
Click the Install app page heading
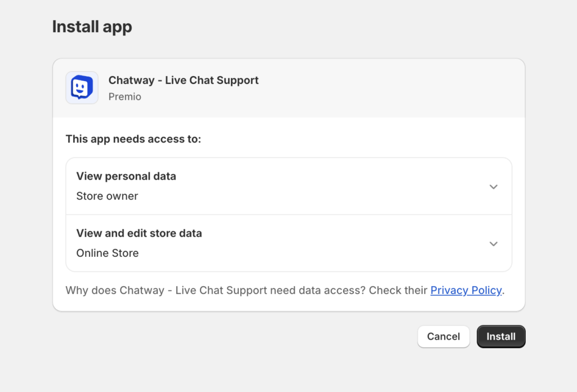[92, 26]
